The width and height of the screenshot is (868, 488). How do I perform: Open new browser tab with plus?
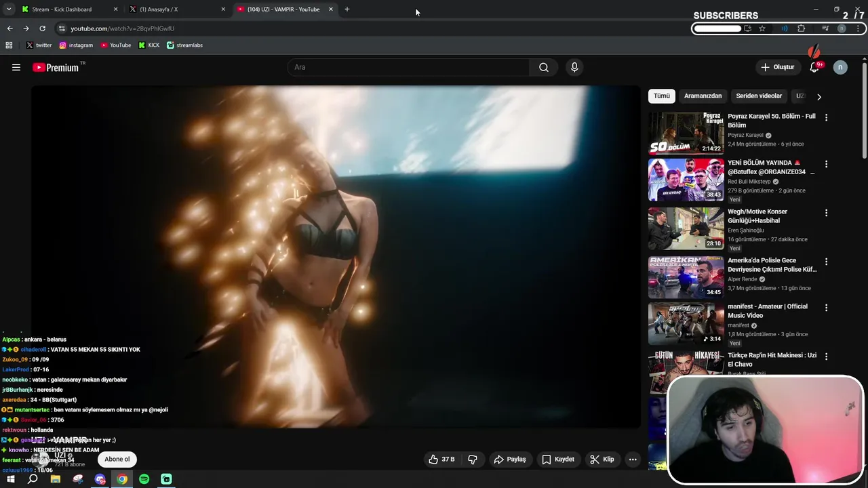pos(347,9)
